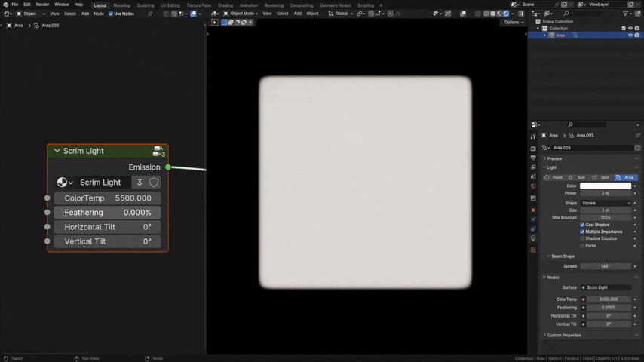
Task: Open the viewport Options dropdown
Action: [x=514, y=22]
